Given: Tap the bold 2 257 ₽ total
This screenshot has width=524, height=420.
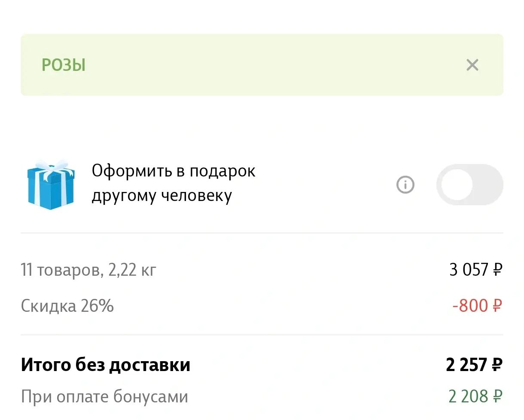Looking at the screenshot, I should [x=474, y=365].
